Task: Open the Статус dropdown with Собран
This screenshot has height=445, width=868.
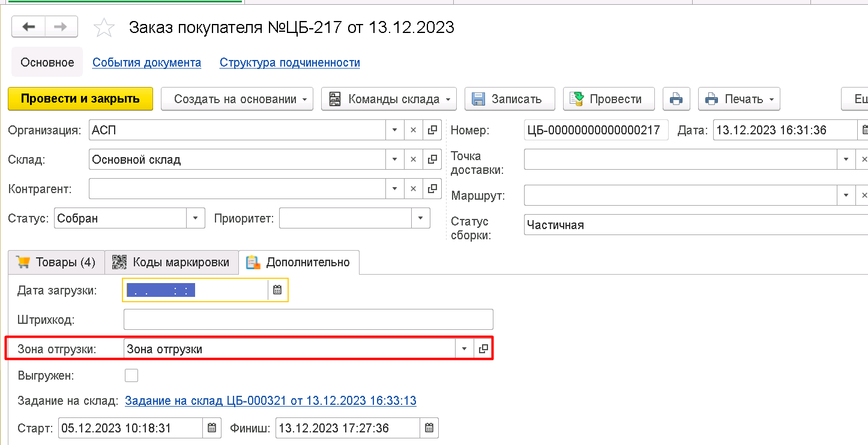Action: pyautogui.click(x=195, y=218)
